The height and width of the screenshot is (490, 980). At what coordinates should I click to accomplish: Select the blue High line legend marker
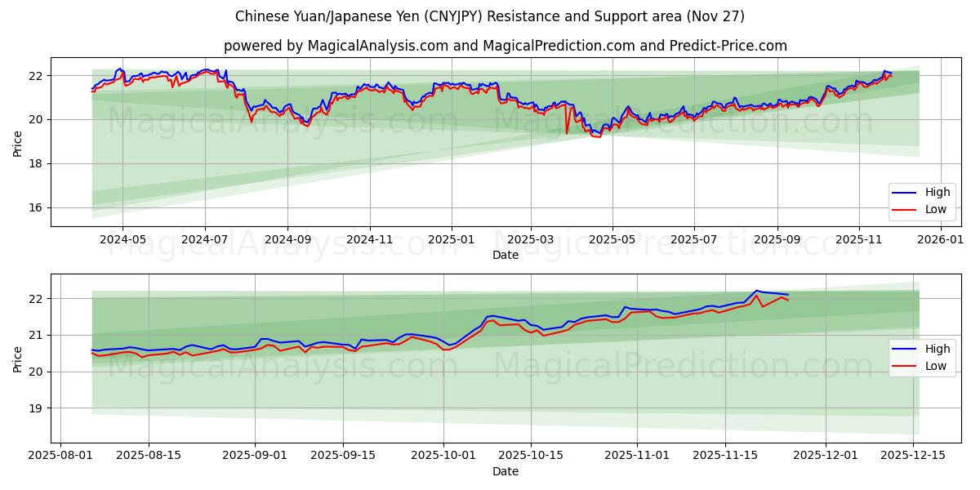(909, 192)
